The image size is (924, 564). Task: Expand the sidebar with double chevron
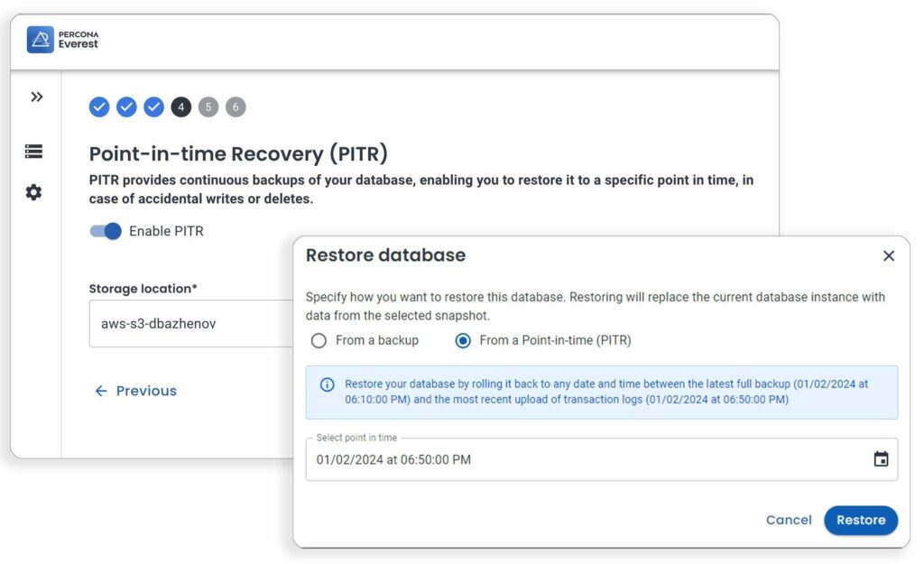[x=36, y=97]
